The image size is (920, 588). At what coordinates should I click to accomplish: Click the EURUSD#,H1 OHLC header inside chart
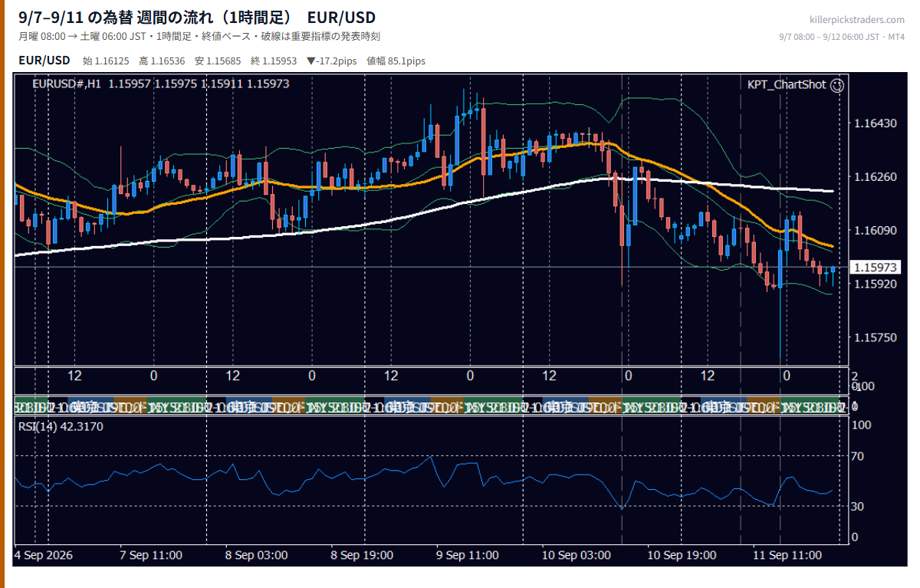161,84
